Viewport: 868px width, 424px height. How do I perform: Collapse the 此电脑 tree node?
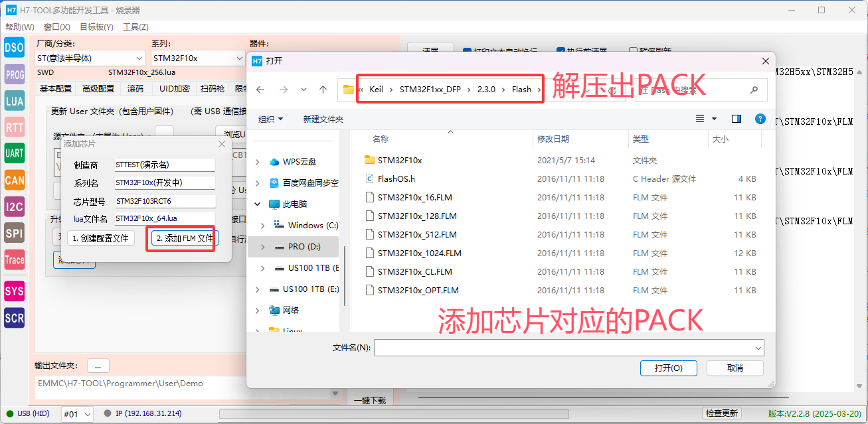tap(258, 204)
